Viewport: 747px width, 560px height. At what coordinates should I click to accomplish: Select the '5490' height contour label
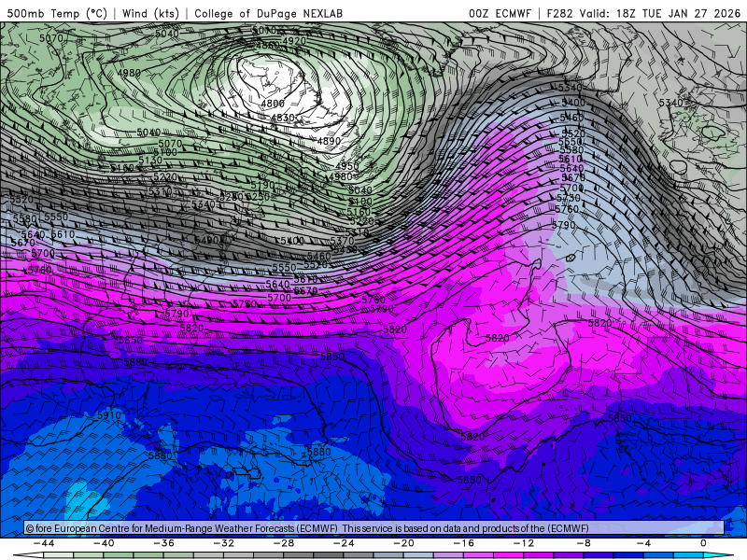click(206, 240)
